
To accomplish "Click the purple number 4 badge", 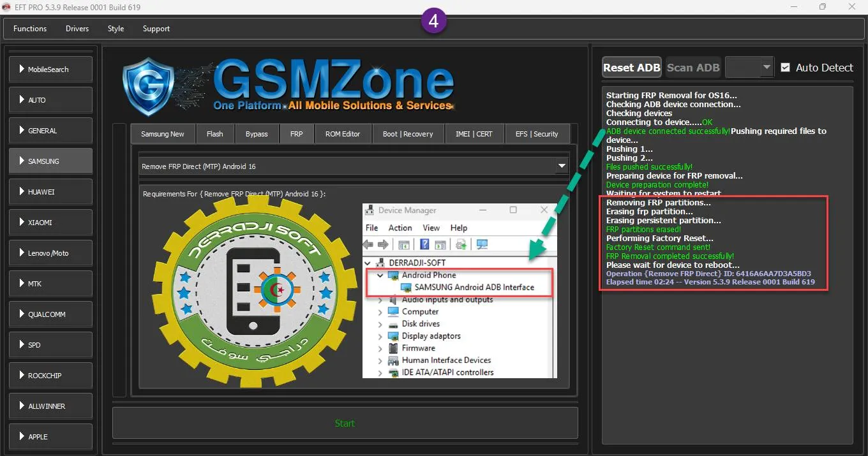I will 433,21.
